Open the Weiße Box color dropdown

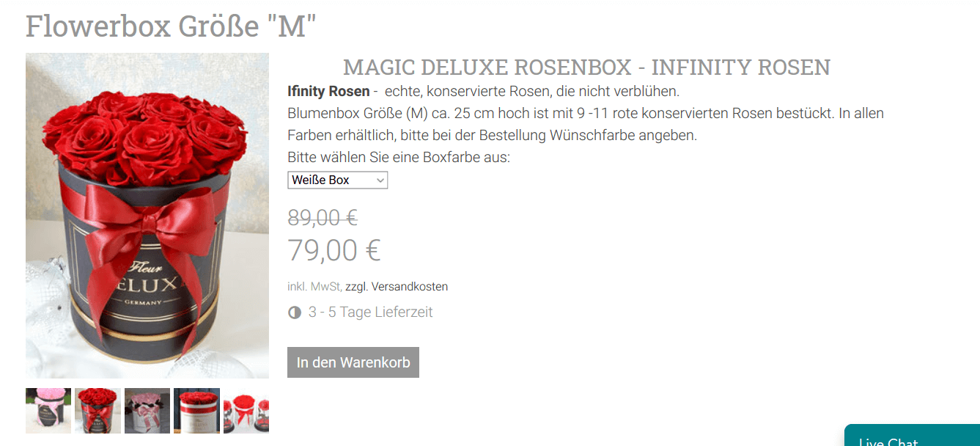(337, 180)
